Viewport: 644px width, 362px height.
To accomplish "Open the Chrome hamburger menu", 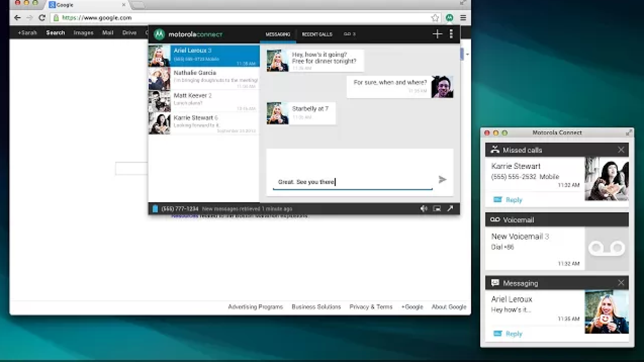I will [x=463, y=18].
